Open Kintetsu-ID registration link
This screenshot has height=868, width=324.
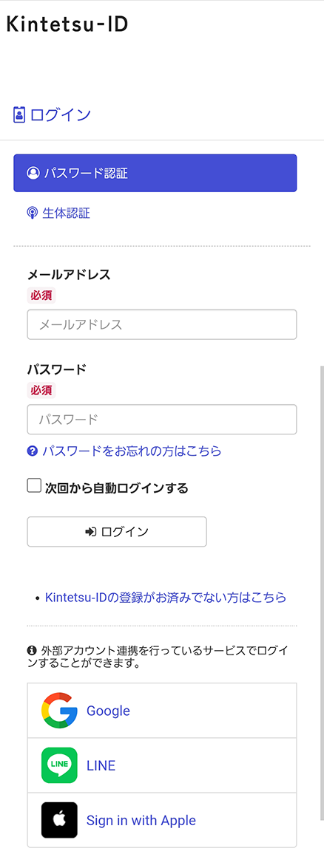[166, 598]
